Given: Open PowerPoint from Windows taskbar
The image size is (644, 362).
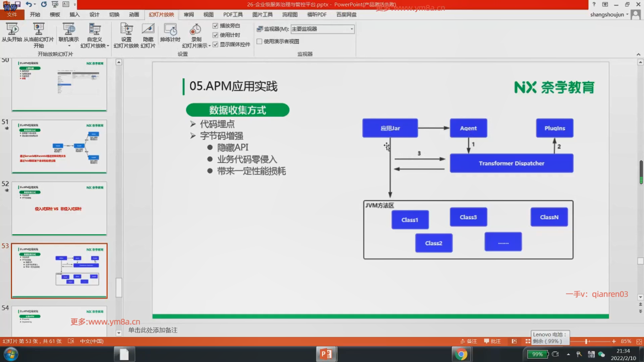Looking at the screenshot, I should point(326,354).
